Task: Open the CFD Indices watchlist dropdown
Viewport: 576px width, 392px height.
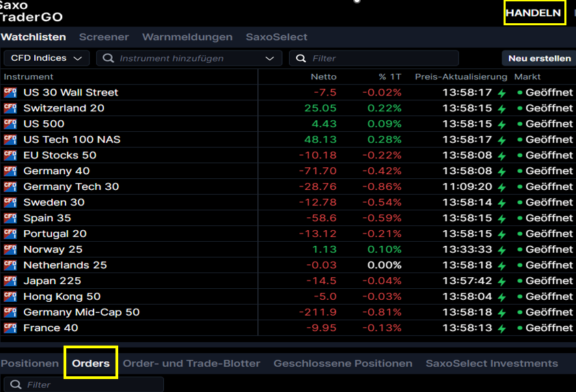Action: [46, 58]
